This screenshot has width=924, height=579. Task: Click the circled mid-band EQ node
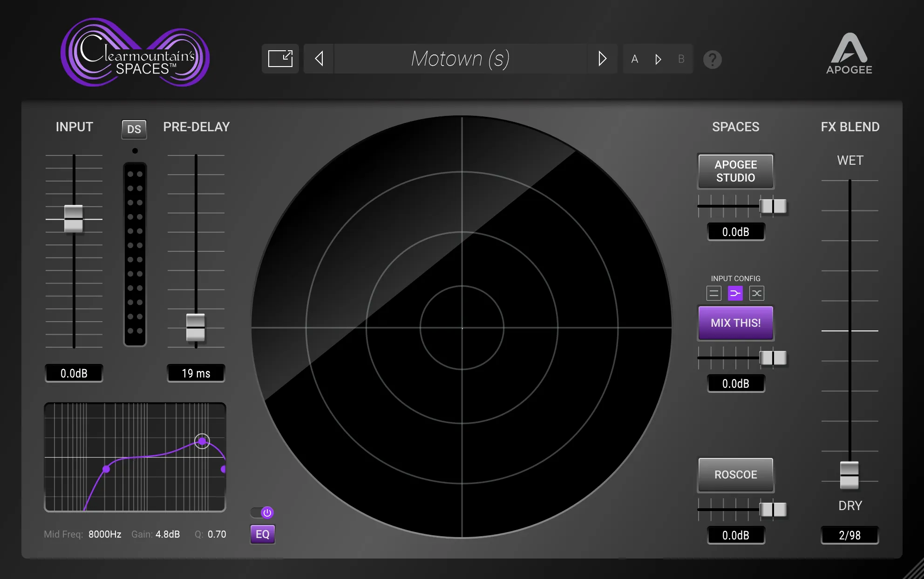click(x=202, y=441)
